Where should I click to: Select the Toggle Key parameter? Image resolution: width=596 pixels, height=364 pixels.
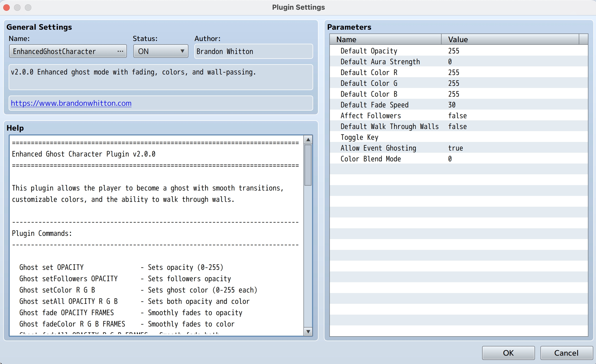point(459,137)
